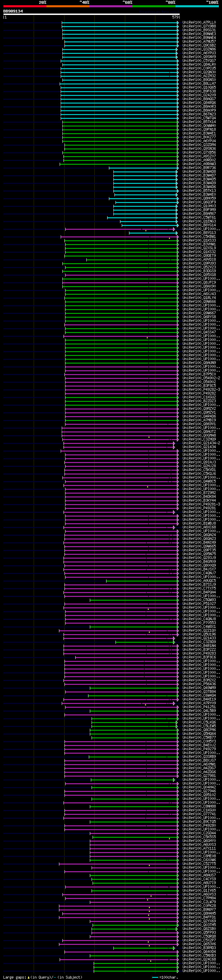Click the hit label UniRef100_A9RAW3

[199, 164]
